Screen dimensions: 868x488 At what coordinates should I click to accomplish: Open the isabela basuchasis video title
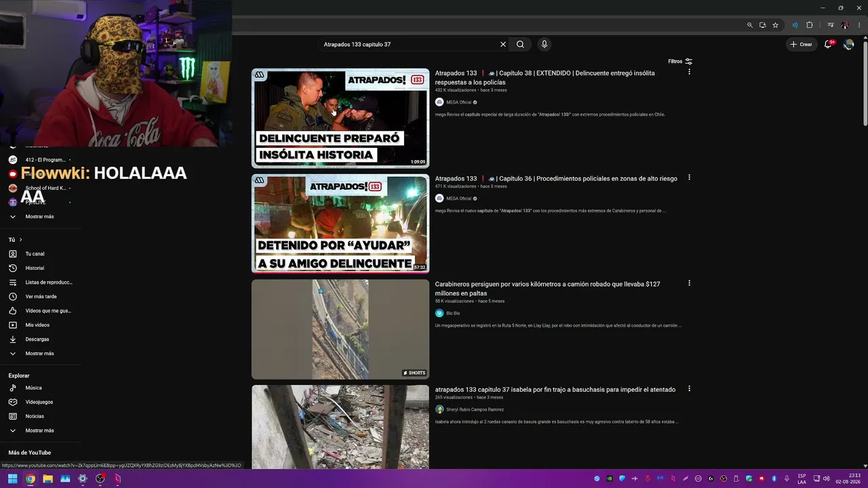pyautogui.click(x=555, y=390)
